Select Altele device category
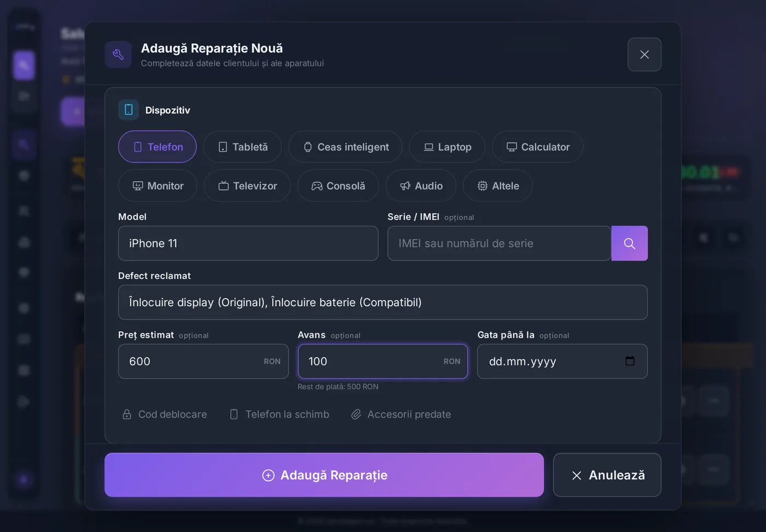The image size is (766, 532). [497, 186]
